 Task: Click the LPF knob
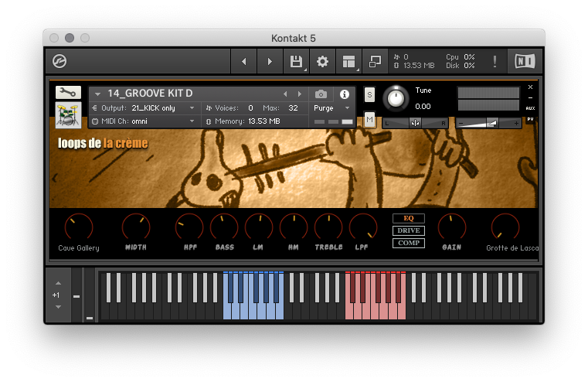(x=363, y=227)
